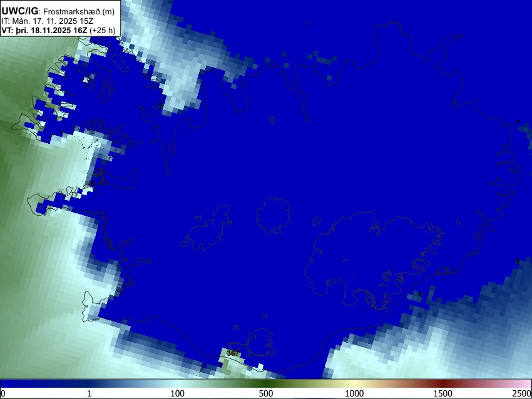
Task: Click the 367 value label on the map
Action: click(x=233, y=353)
